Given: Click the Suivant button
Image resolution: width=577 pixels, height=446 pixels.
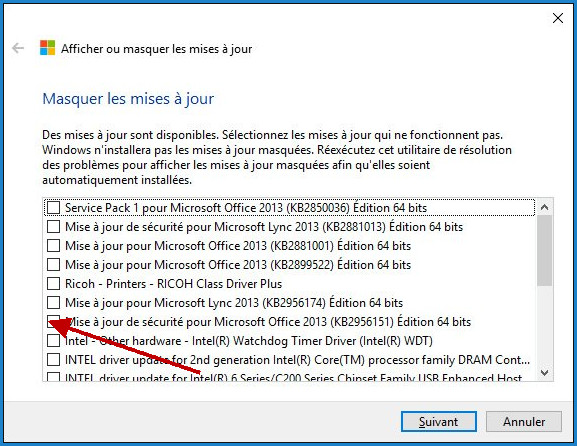Looking at the screenshot, I should pos(439,421).
